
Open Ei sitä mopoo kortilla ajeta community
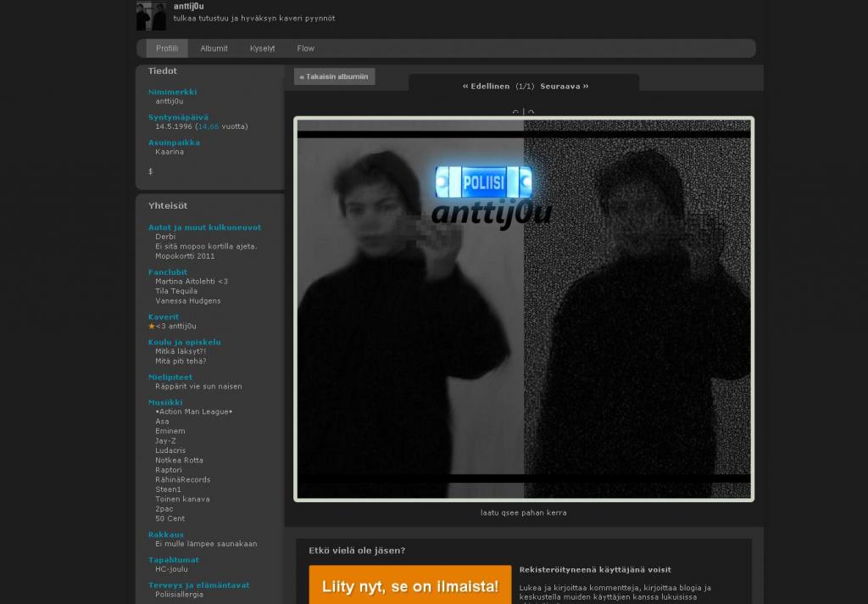tap(206, 247)
